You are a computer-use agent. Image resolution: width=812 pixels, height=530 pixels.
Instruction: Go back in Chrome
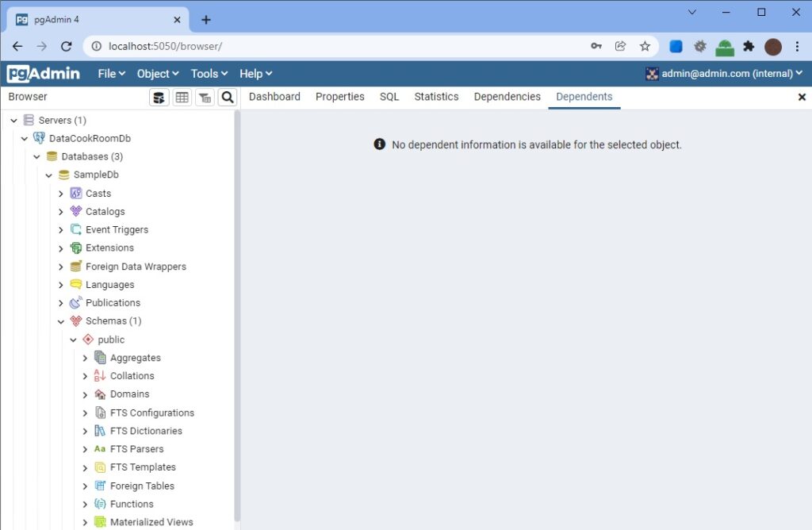[17, 46]
